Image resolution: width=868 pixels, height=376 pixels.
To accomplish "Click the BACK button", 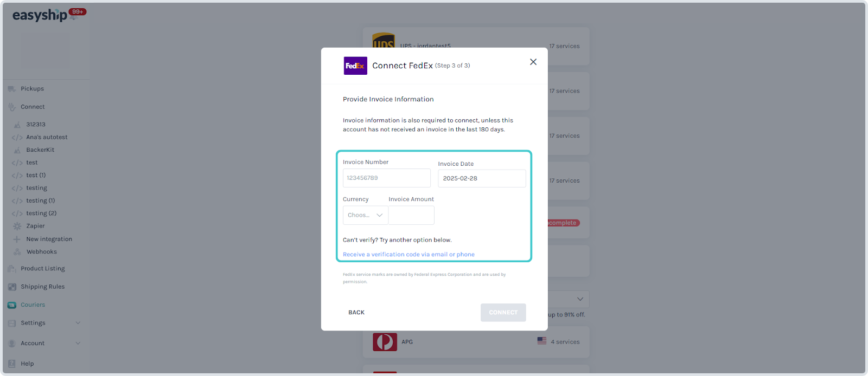I will point(356,313).
